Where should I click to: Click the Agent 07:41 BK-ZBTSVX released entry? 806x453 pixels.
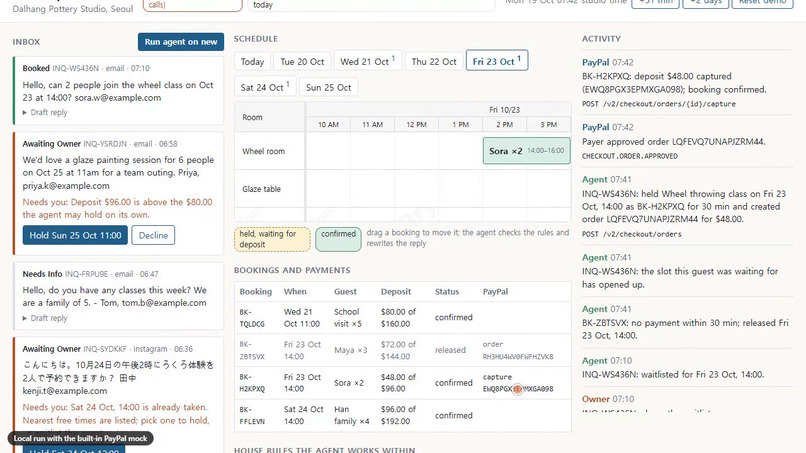coord(687,322)
